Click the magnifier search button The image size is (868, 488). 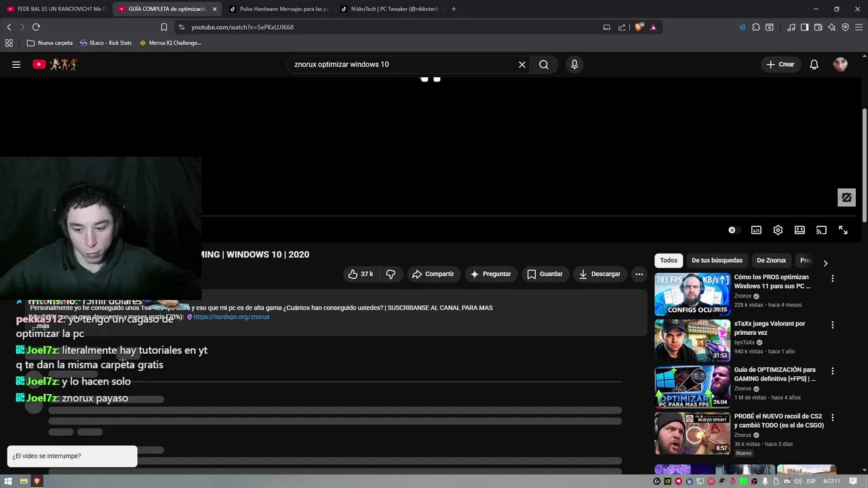pyautogui.click(x=544, y=64)
